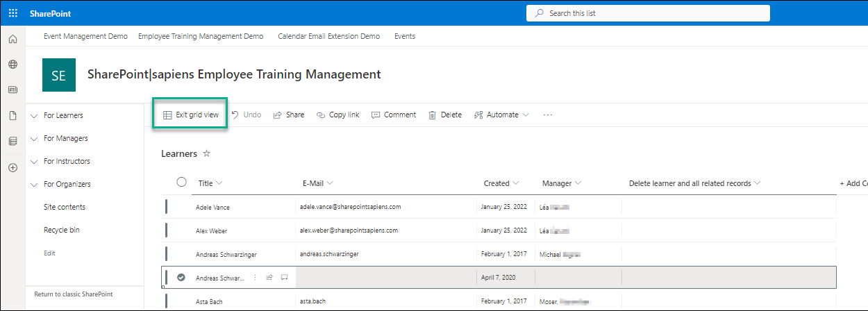Viewport: 868px width, 311px height.
Task: Open the news icon in left rail
Action: tap(12, 90)
